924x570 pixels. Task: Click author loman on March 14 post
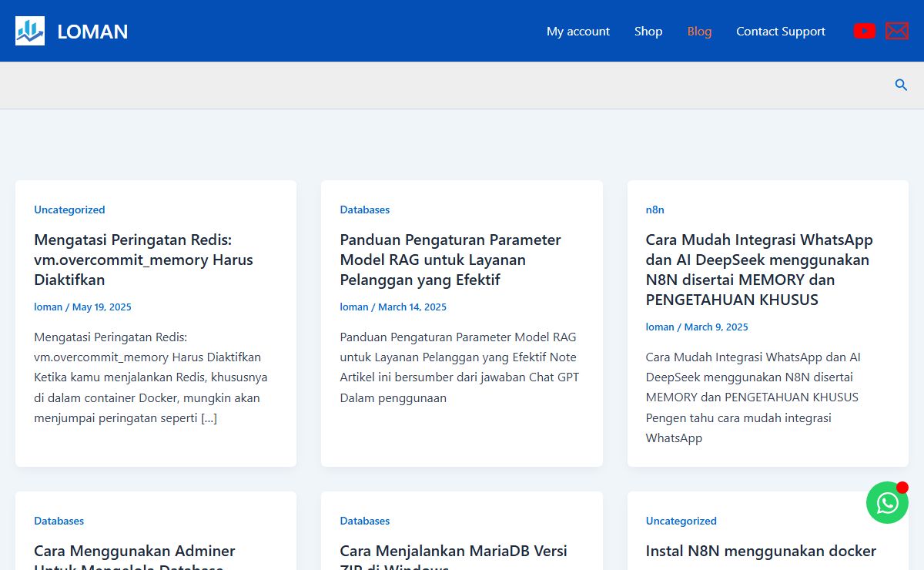(x=354, y=307)
